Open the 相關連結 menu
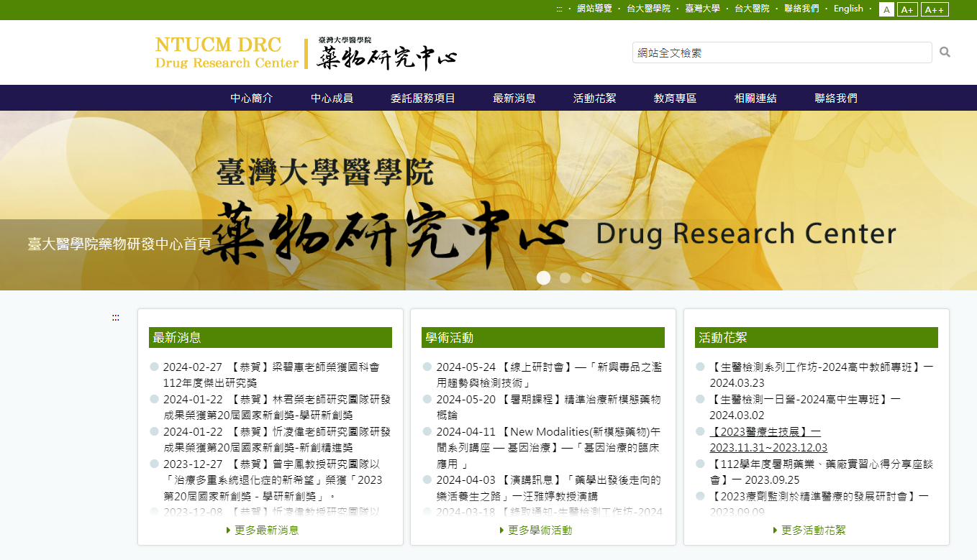This screenshot has width=977, height=560. [755, 98]
